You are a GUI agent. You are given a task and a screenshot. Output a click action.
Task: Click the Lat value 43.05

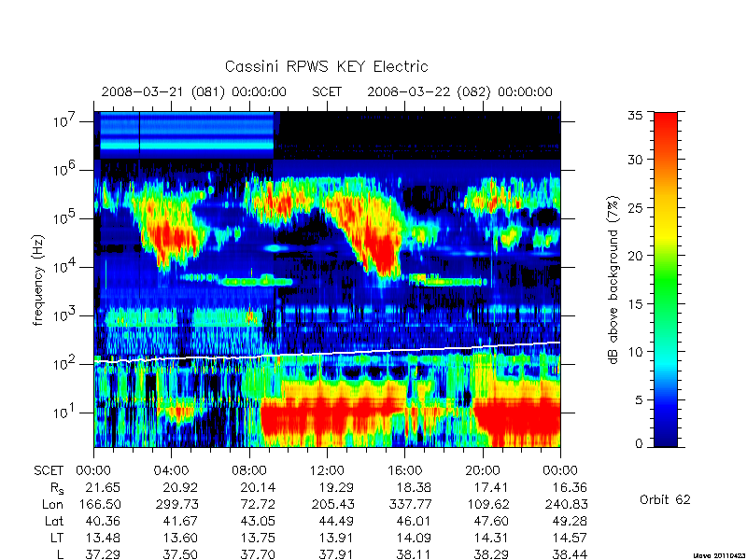[259, 521]
